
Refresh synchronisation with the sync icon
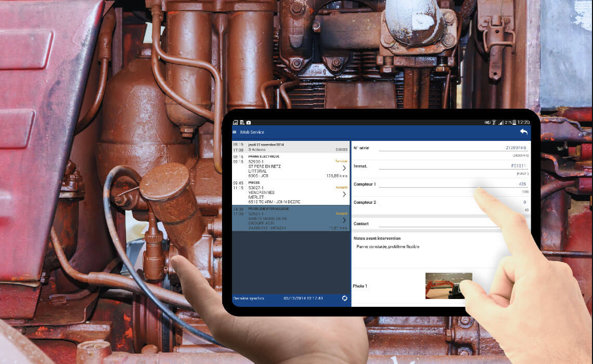coord(344,298)
